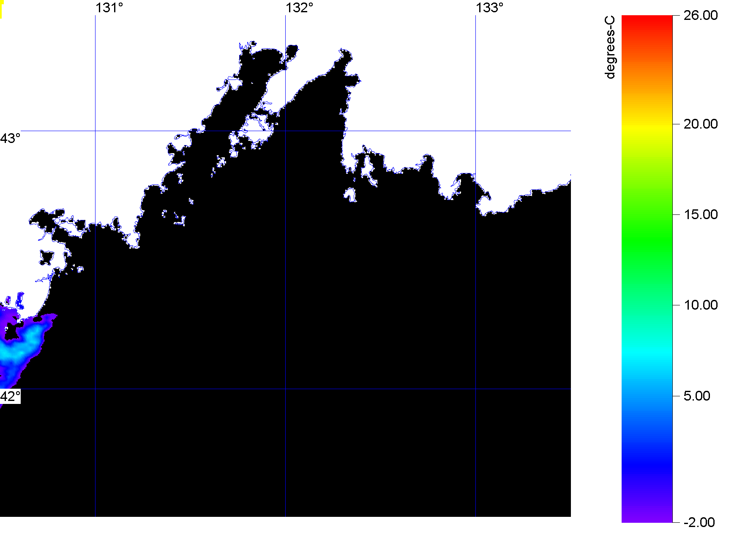The height and width of the screenshot is (538, 756).
Task: Click the 133° longitude label
Action: tap(490, 8)
